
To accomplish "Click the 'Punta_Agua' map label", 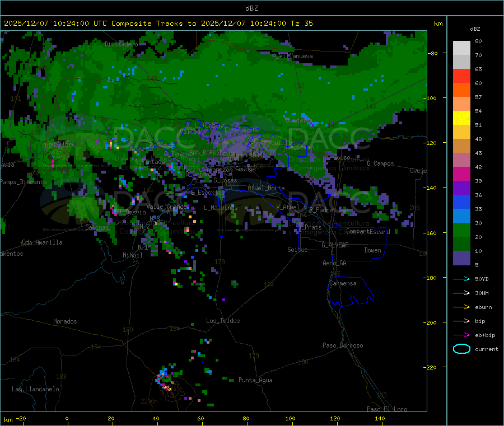I will click(x=255, y=380).
